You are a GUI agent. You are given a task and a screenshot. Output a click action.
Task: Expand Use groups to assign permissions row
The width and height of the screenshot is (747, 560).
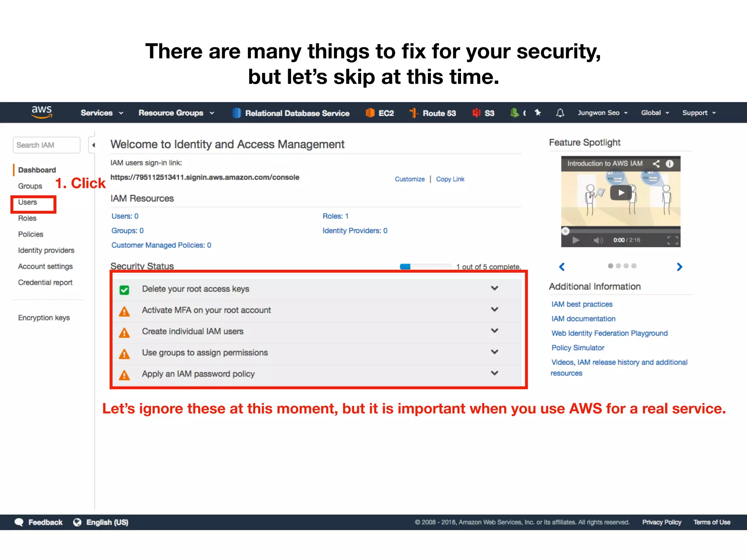pyautogui.click(x=495, y=352)
